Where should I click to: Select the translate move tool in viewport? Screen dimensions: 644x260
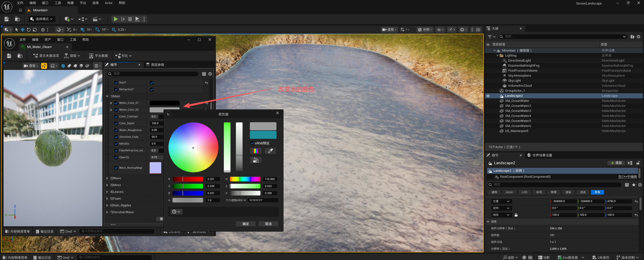23,30
